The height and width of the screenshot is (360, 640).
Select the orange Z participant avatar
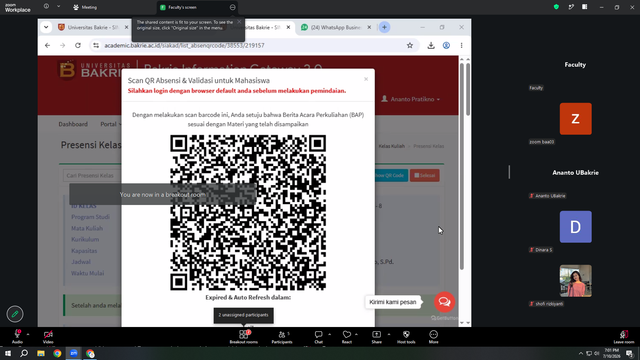pos(576,119)
